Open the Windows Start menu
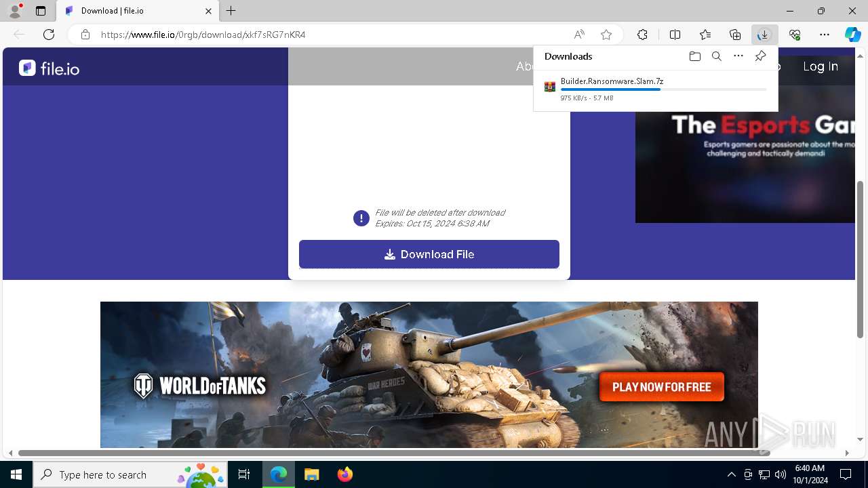This screenshot has height=488, width=868. (x=16, y=474)
